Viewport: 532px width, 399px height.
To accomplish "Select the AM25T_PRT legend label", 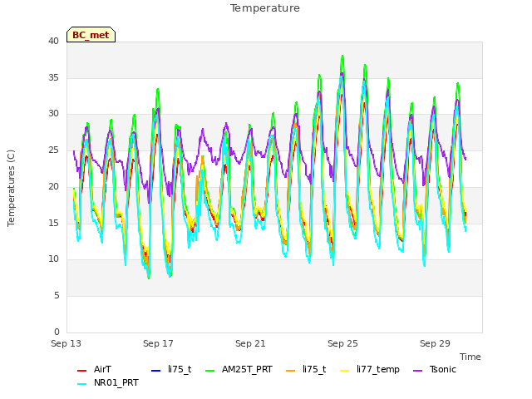I will (247, 369).
